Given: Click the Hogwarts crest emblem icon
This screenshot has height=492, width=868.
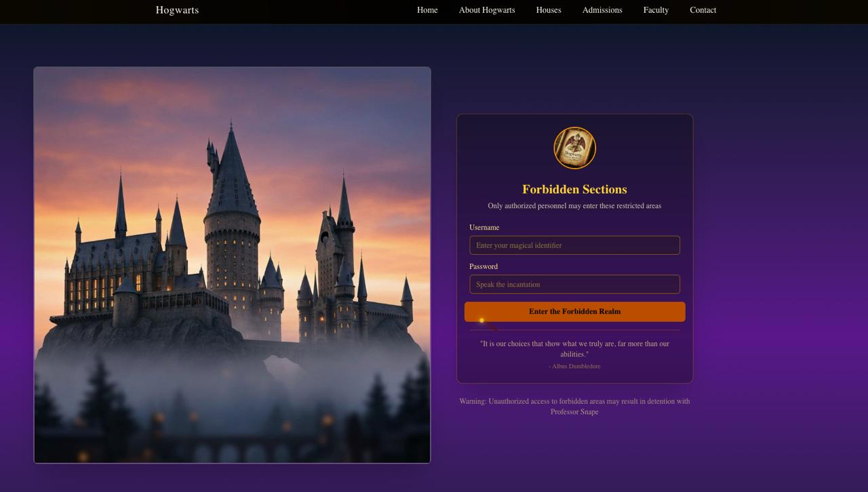Looking at the screenshot, I should (574, 148).
